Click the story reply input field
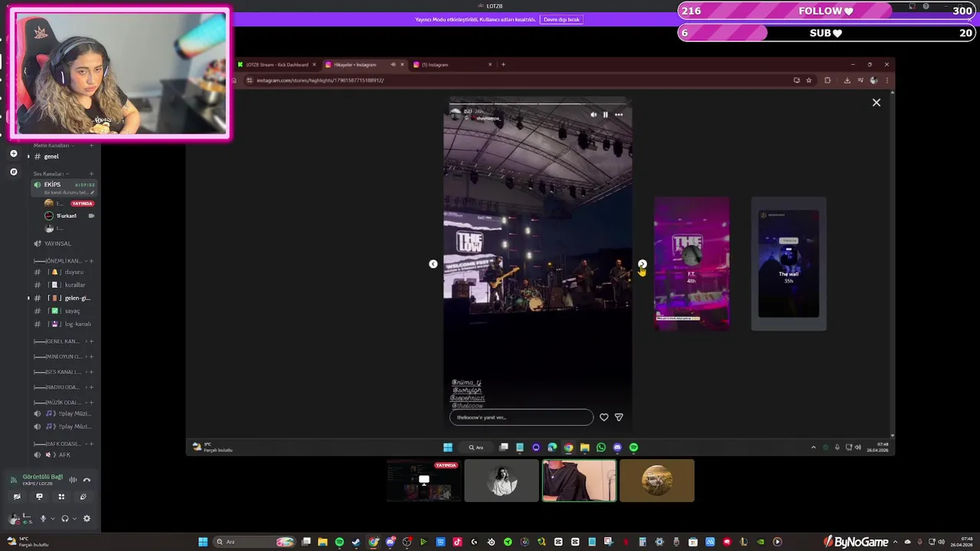The height and width of the screenshot is (551, 980). tap(521, 417)
